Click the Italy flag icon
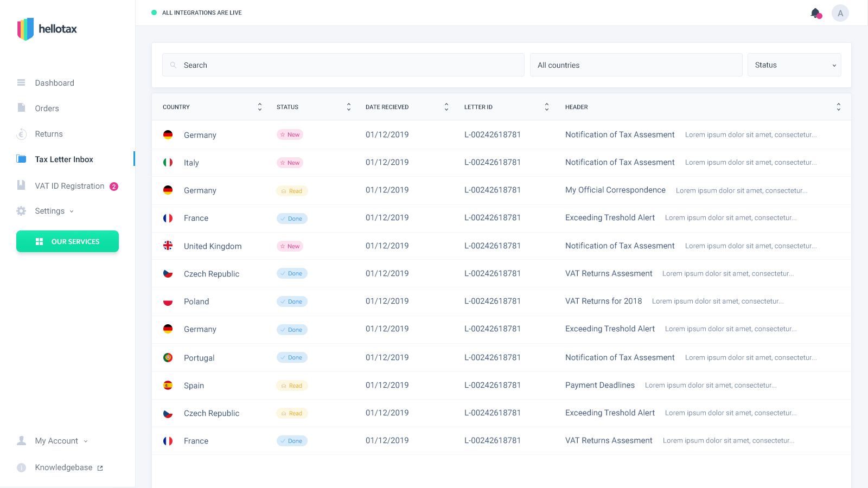 click(168, 162)
